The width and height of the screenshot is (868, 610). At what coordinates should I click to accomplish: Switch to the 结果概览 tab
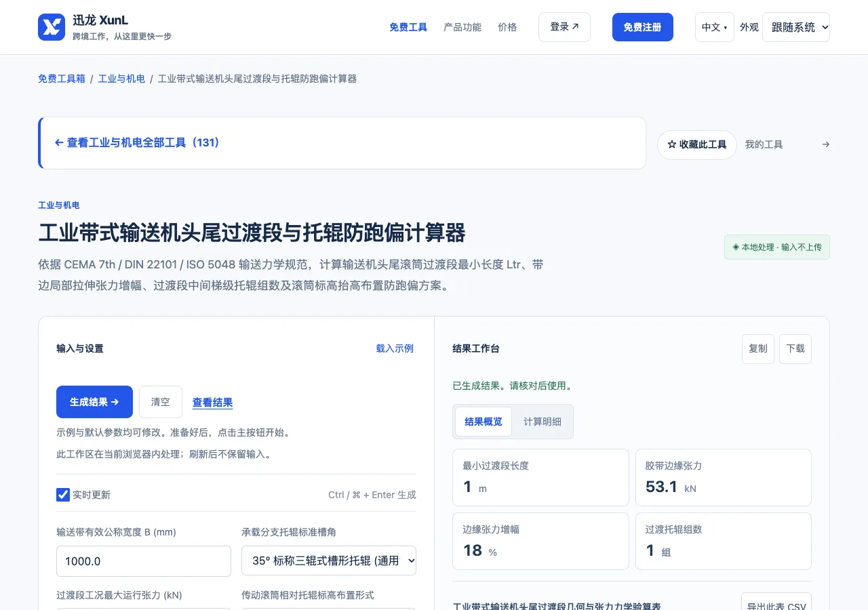[x=484, y=422]
